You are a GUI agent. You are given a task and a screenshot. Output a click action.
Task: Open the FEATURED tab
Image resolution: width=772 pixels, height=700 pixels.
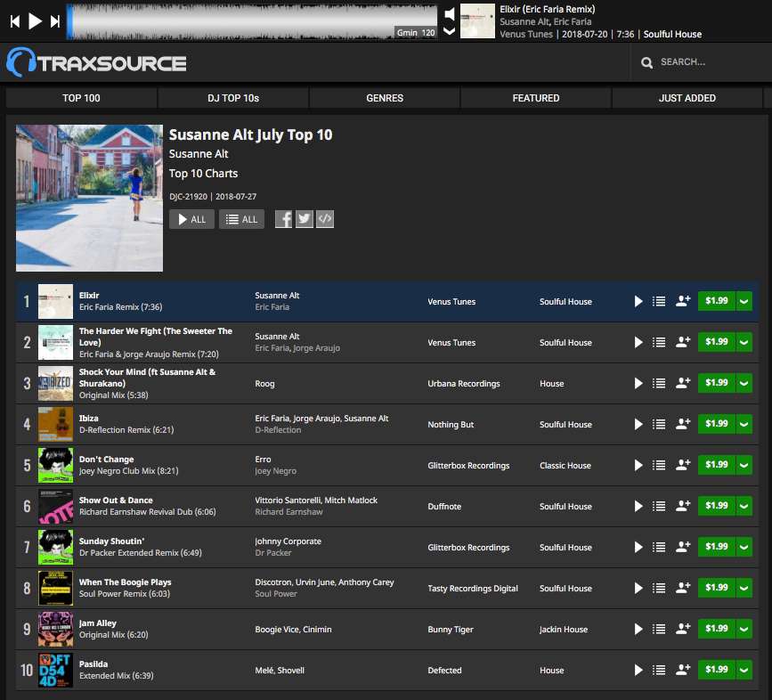tap(536, 98)
